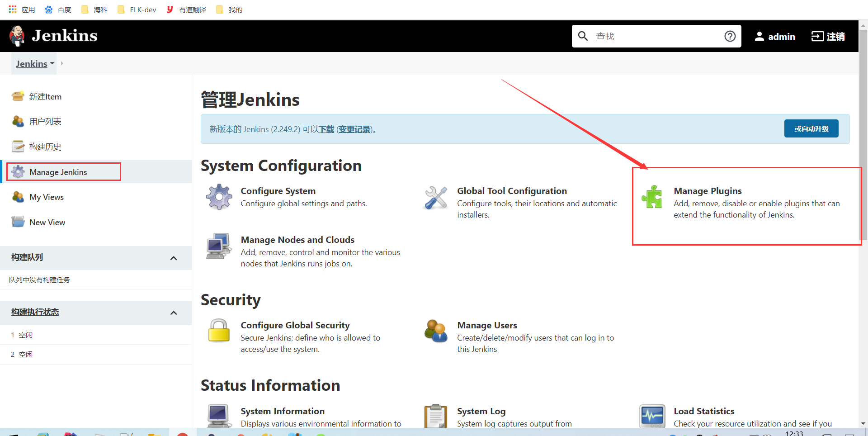The image size is (868, 436).
Task: Open the 海科 bookmark folder
Action: pos(94,9)
